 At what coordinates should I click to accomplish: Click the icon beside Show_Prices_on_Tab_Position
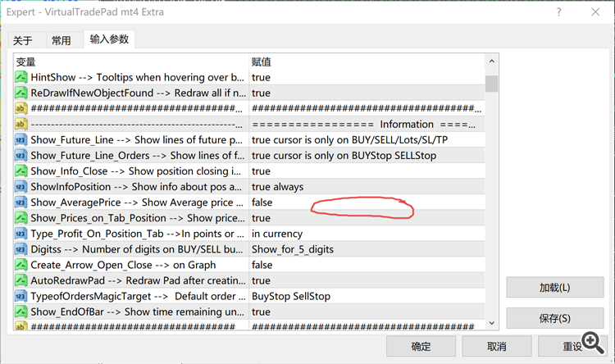click(20, 218)
